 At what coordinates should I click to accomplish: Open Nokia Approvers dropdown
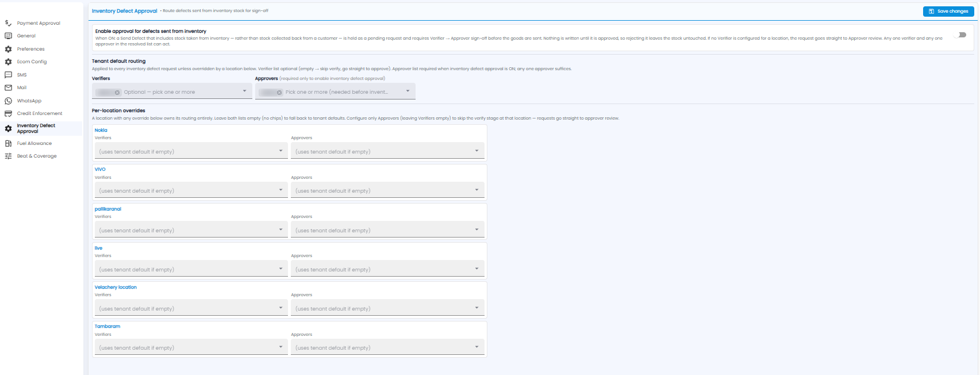click(x=387, y=151)
